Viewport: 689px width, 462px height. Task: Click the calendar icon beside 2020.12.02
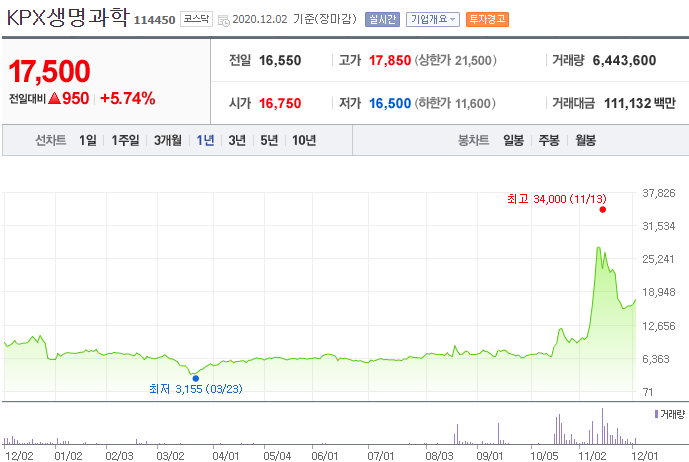pos(224,20)
